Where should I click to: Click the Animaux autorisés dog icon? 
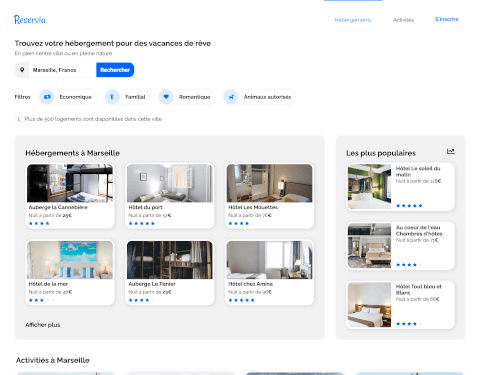click(231, 97)
